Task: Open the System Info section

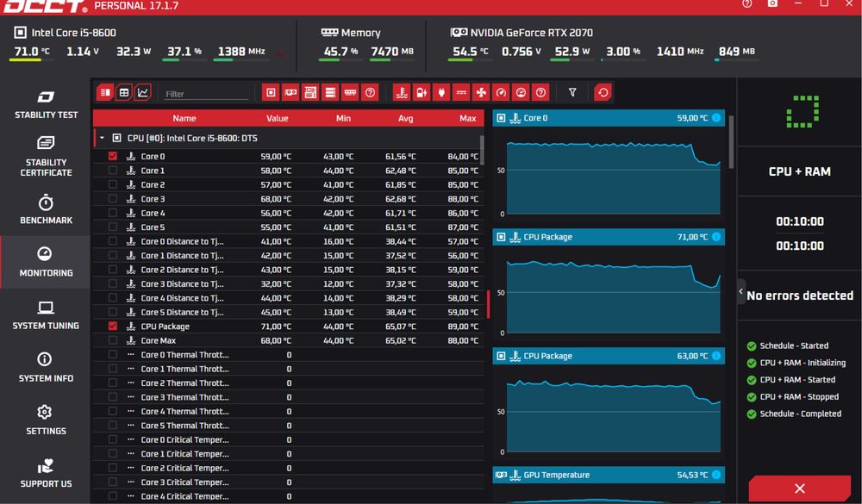Action: pyautogui.click(x=46, y=367)
